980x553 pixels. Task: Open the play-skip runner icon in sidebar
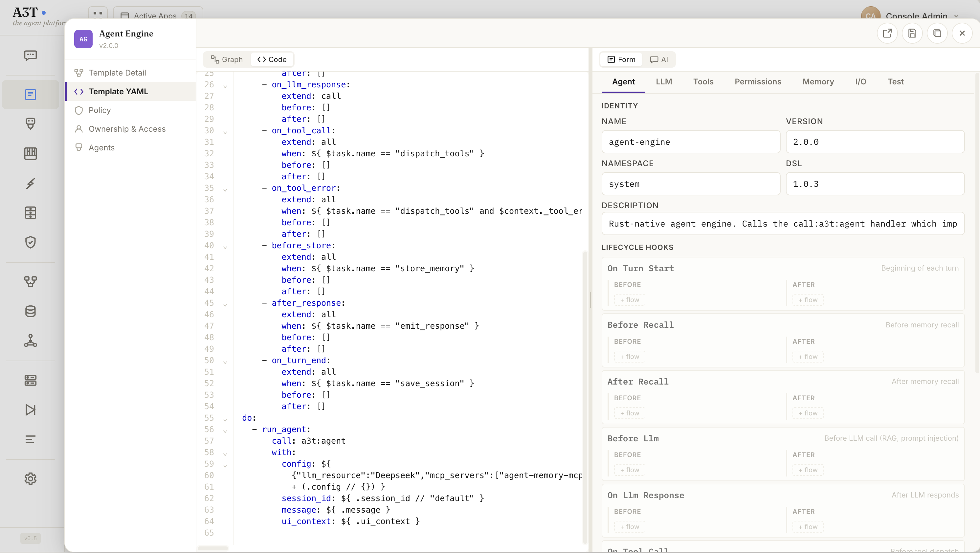pos(31,409)
